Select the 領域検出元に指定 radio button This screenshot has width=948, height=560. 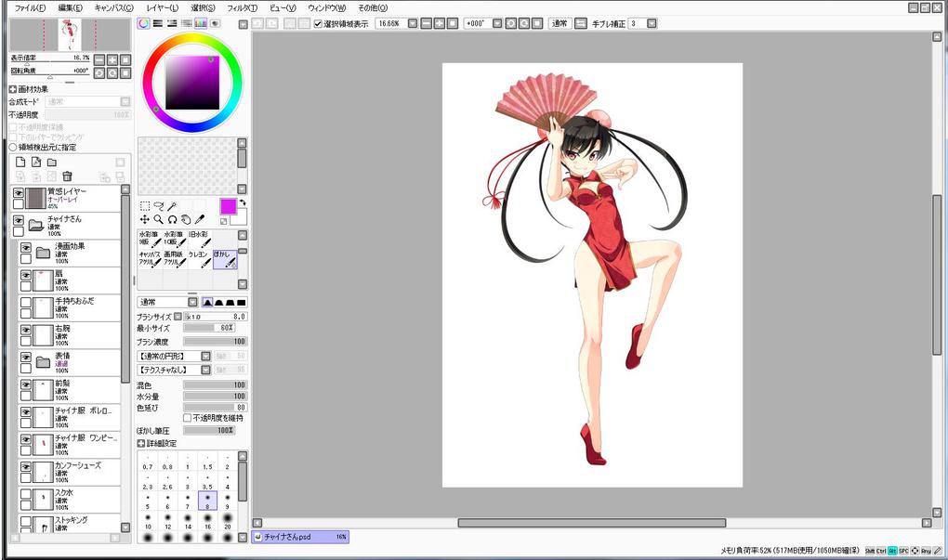coord(13,148)
